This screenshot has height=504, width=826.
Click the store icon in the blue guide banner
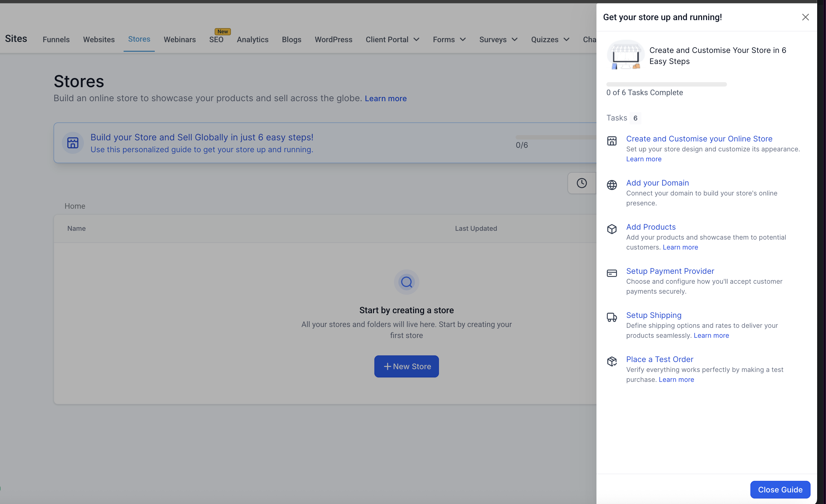[73, 143]
